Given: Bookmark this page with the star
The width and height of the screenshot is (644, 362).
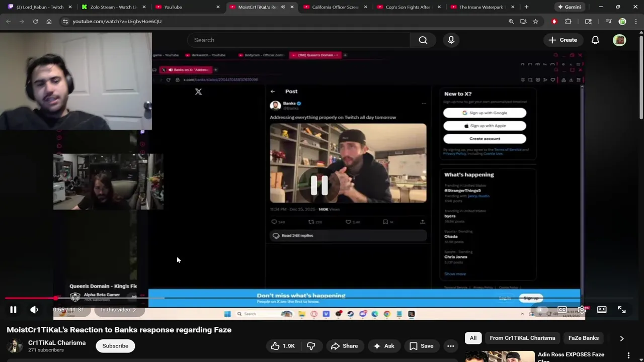Looking at the screenshot, I should (x=535, y=22).
